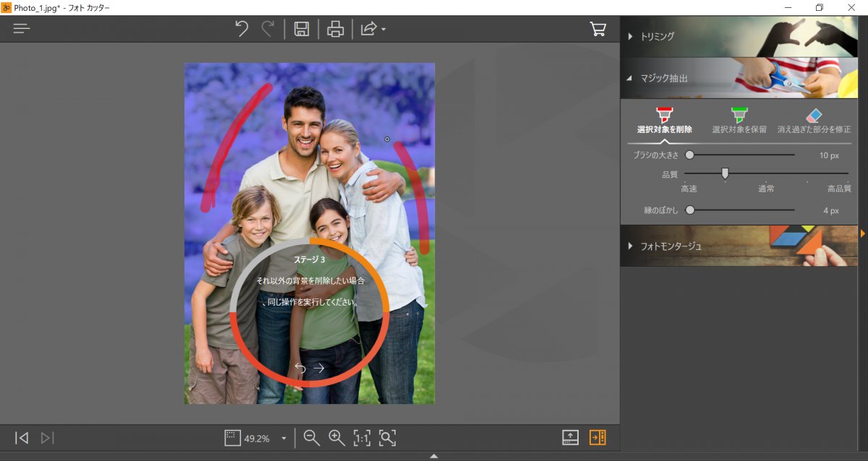868x461 pixels.
Task: Open the shopping cart icon
Action: (598, 29)
